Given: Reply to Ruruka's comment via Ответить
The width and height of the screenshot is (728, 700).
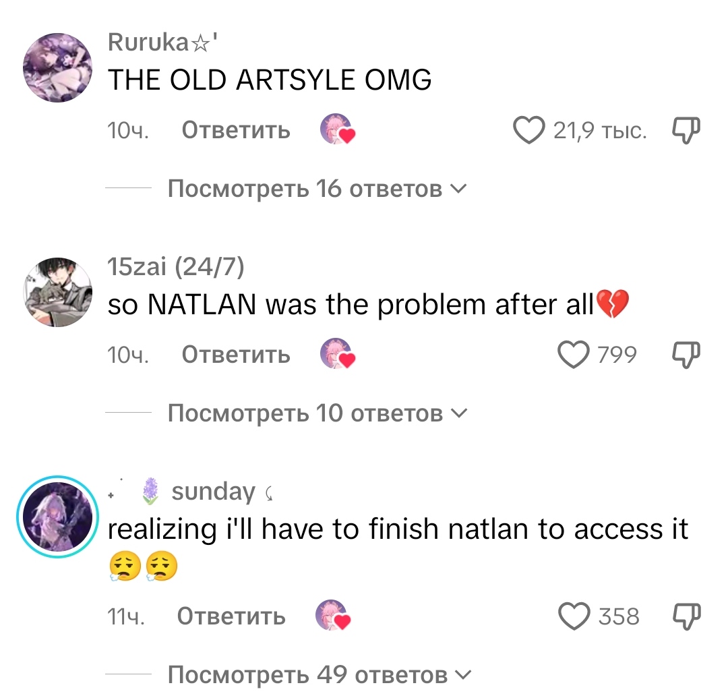Looking at the screenshot, I should click(x=236, y=130).
